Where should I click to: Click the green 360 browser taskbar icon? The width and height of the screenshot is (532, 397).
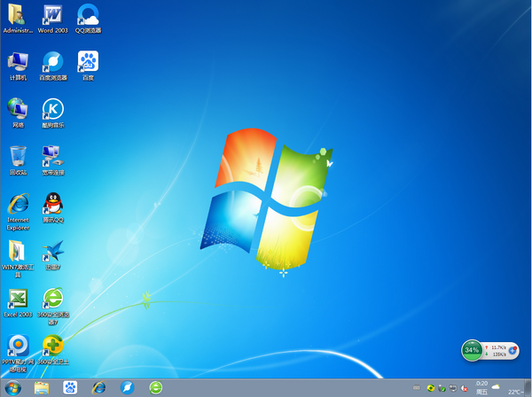coord(156,387)
